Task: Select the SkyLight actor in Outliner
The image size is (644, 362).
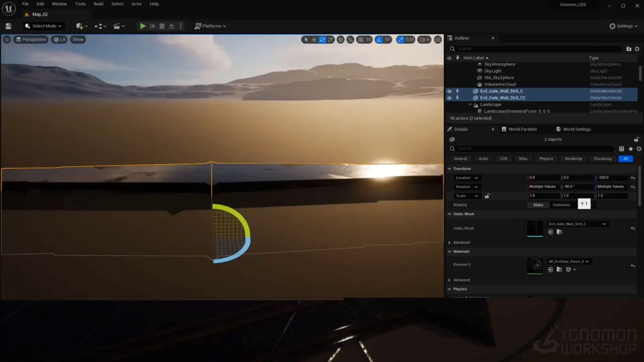Action: pos(492,71)
